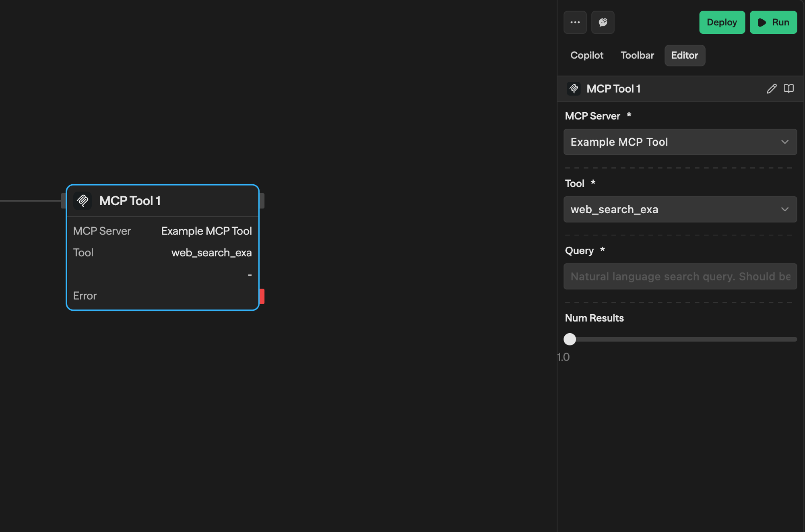Click the MCP Server label in editor panel
Image resolution: width=805 pixels, height=532 pixels.
(x=592, y=116)
